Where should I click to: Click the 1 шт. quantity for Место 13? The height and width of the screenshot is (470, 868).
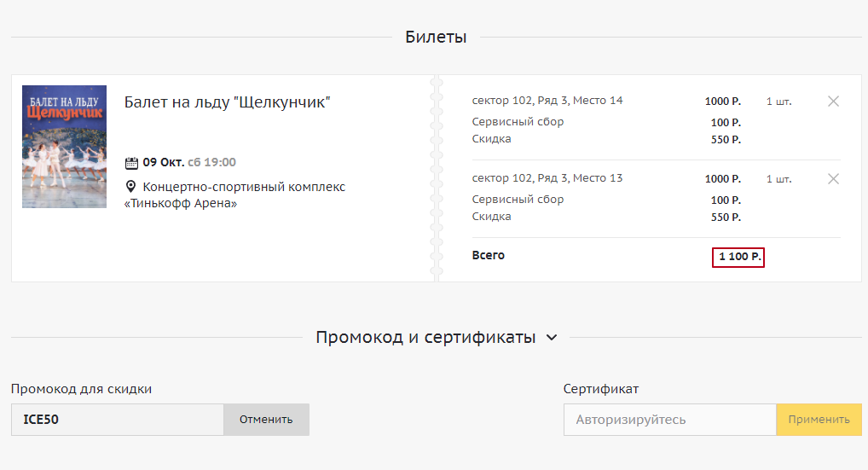click(x=778, y=179)
